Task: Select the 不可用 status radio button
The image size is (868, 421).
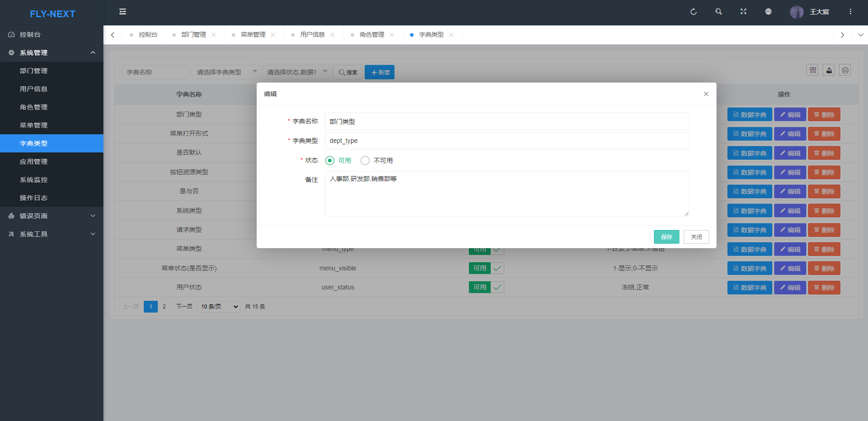Action: click(x=365, y=161)
